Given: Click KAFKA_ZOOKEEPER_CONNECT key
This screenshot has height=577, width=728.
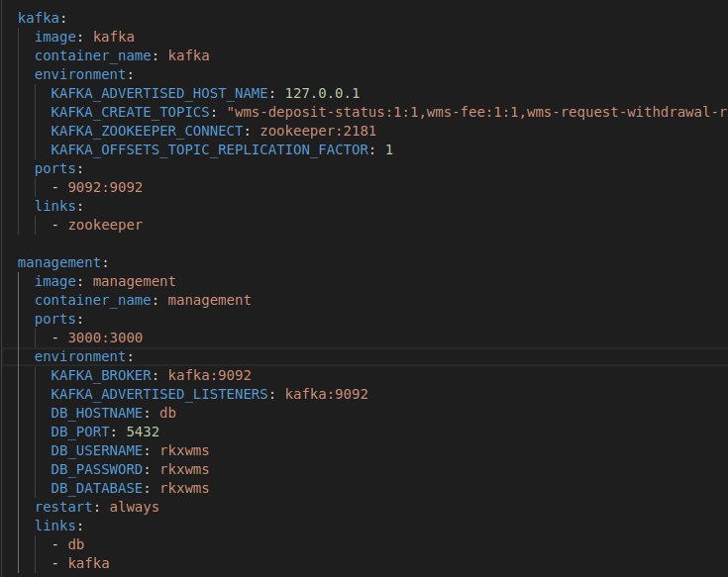Looking at the screenshot, I should (x=147, y=131).
